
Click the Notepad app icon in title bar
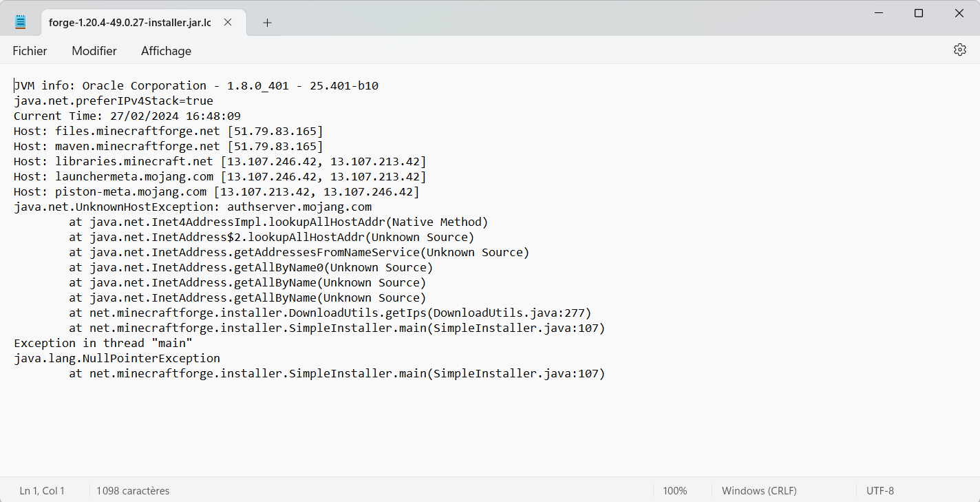click(21, 22)
